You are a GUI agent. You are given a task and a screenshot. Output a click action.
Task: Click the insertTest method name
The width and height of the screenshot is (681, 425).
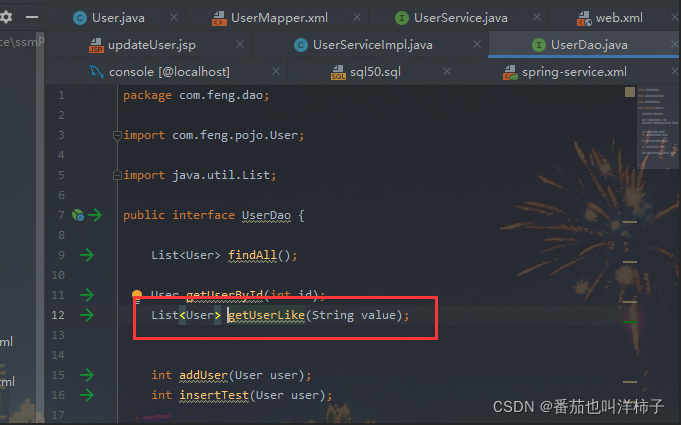(x=214, y=395)
